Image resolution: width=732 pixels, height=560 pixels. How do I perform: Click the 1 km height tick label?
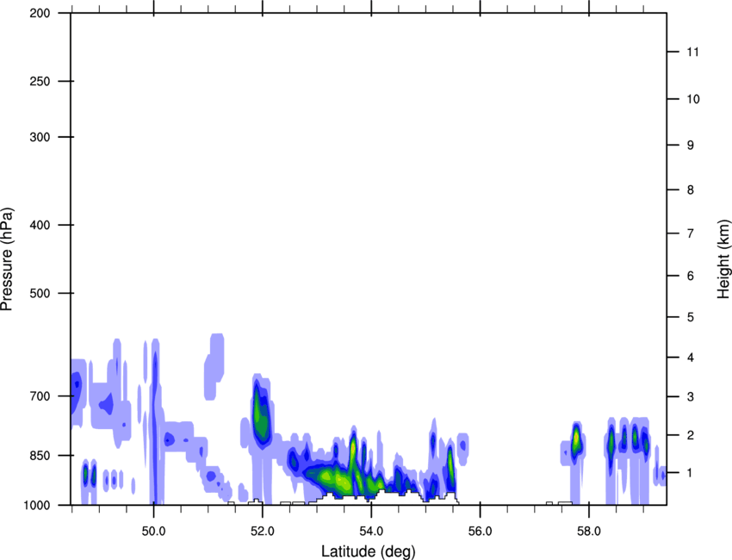[x=691, y=473]
